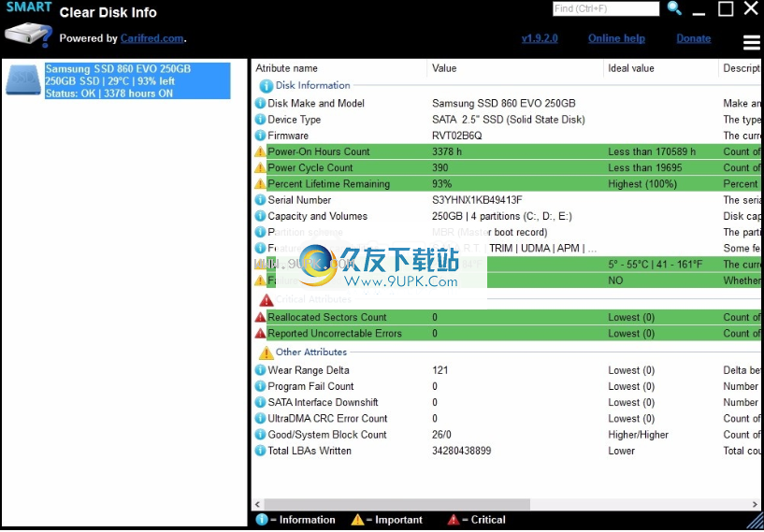Click info icon beside Total LBAs Written

[261, 451]
